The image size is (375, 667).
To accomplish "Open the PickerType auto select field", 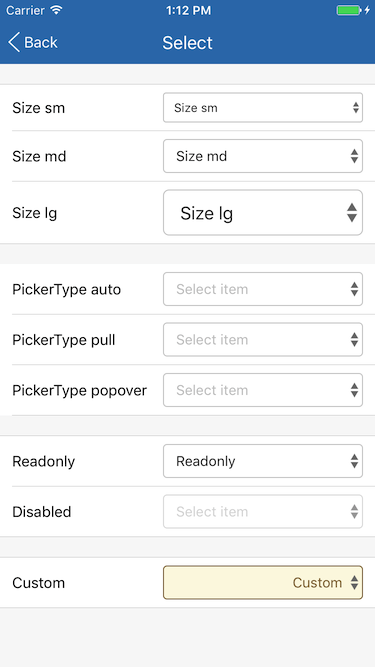I will (x=263, y=289).
